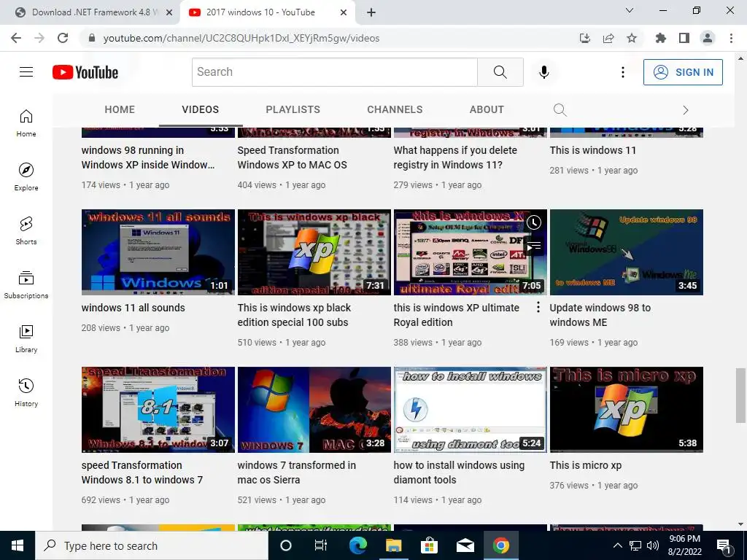Open the ABOUT tab

(x=487, y=109)
